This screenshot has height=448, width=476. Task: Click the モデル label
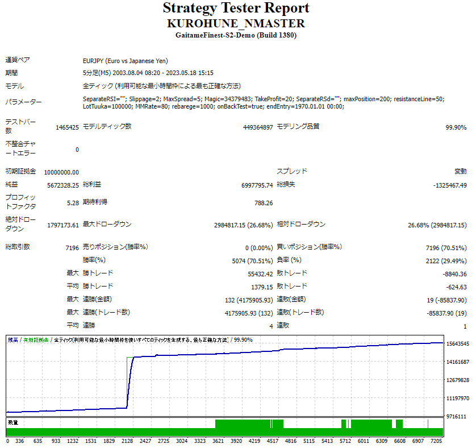click(x=15, y=86)
